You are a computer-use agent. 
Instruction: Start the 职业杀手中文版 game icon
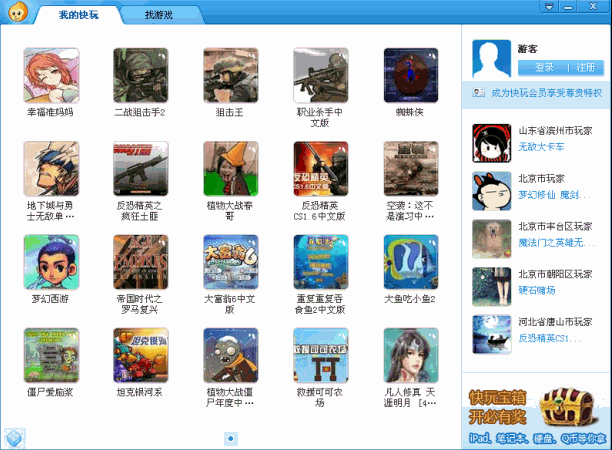(x=321, y=75)
